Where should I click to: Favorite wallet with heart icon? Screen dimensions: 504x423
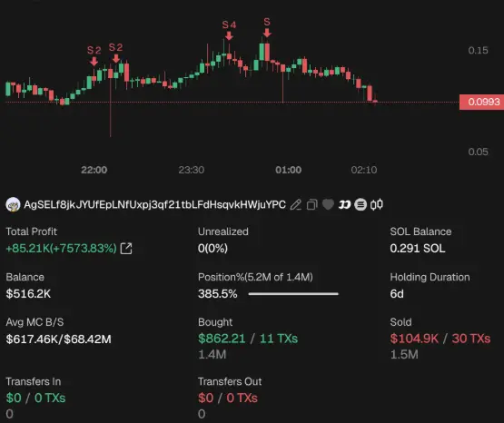tap(328, 204)
